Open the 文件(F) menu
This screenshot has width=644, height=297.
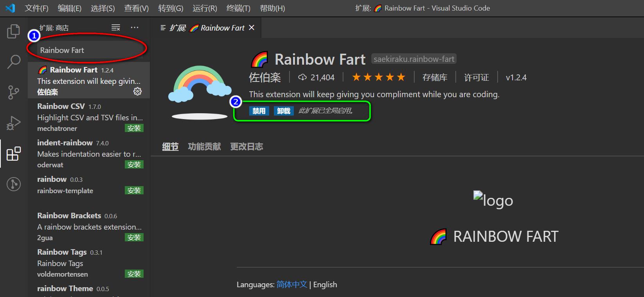(37, 8)
